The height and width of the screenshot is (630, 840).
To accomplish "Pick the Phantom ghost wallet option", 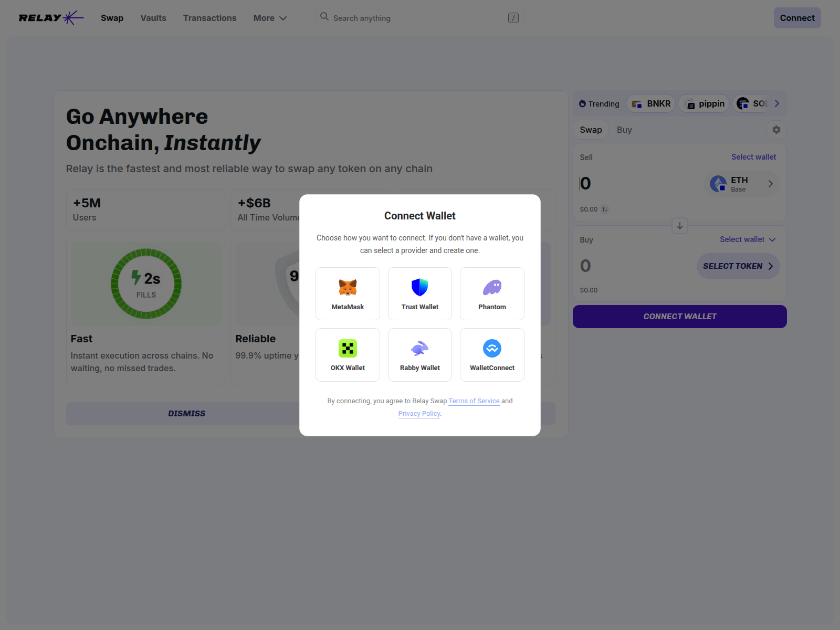I will [492, 288].
